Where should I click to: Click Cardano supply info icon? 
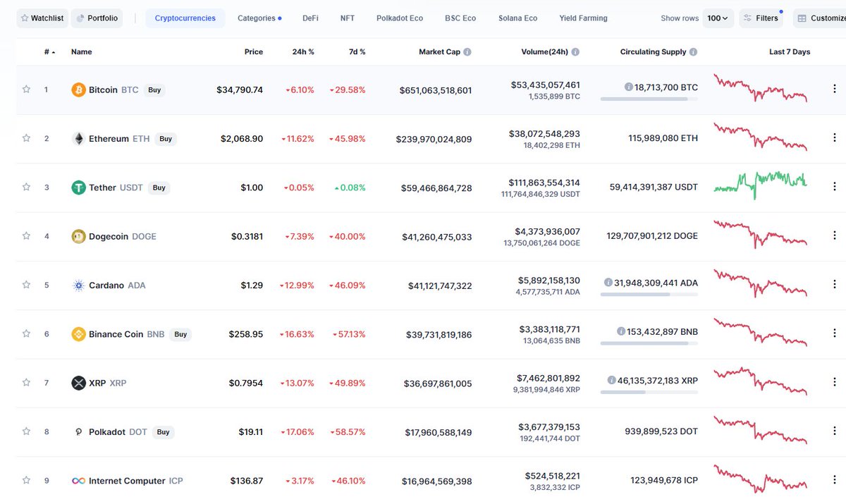[608, 283]
